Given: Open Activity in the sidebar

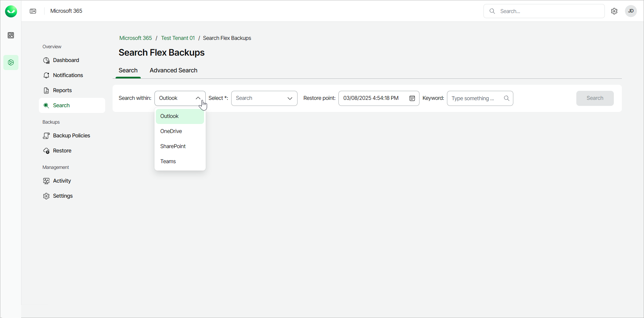Looking at the screenshot, I should tap(72, 181).
